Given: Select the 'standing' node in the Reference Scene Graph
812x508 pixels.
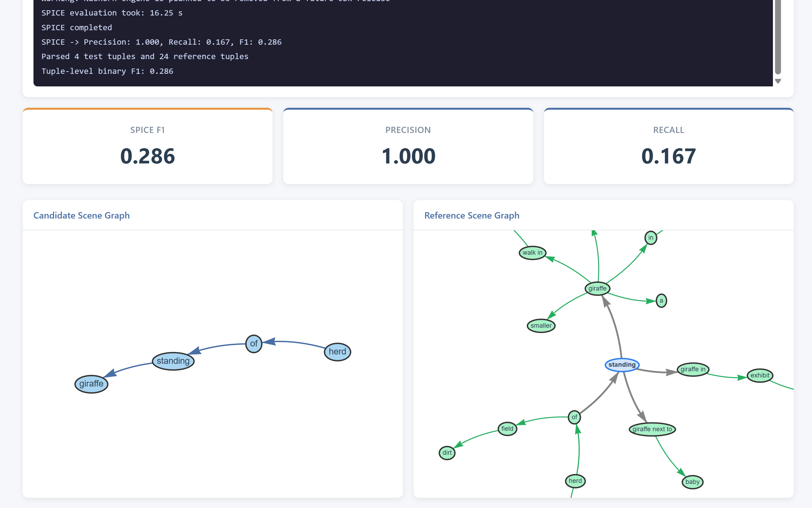Looking at the screenshot, I should [x=622, y=365].
